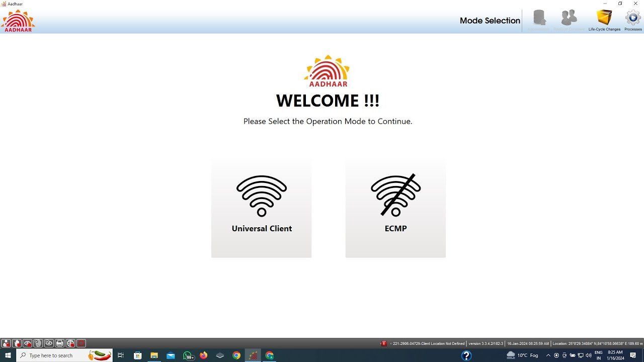The width and height of the screenshot is (644, 362).
Task: Click the printer status icon
Action: coord(59,343)
